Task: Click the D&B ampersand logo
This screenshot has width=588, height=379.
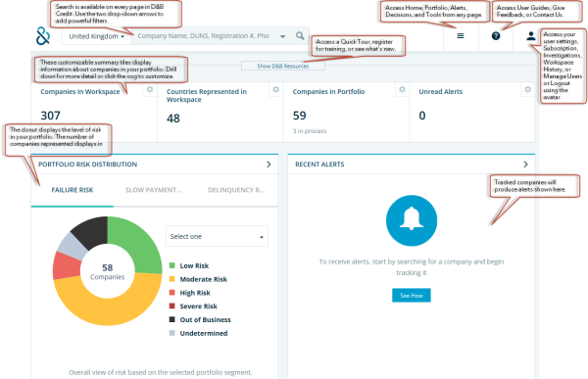Action: coord(43,36)
